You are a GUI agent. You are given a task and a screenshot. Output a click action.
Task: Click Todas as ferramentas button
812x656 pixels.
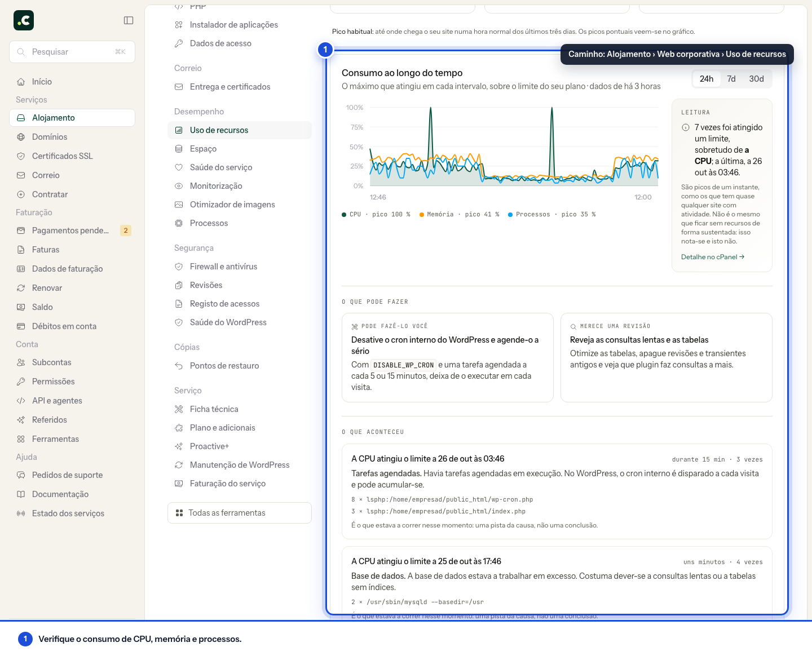tap(240, 513)
